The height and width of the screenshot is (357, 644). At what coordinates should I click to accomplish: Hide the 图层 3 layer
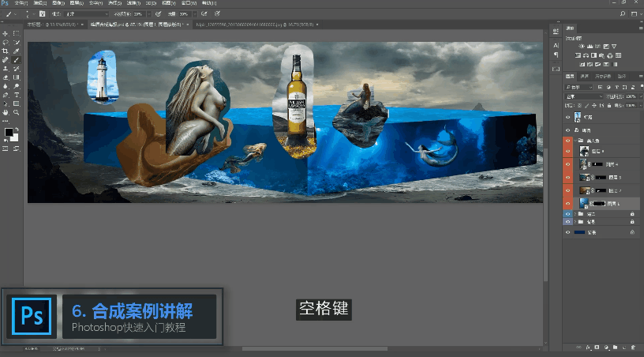pyautogui.click(x=567, y=178)
